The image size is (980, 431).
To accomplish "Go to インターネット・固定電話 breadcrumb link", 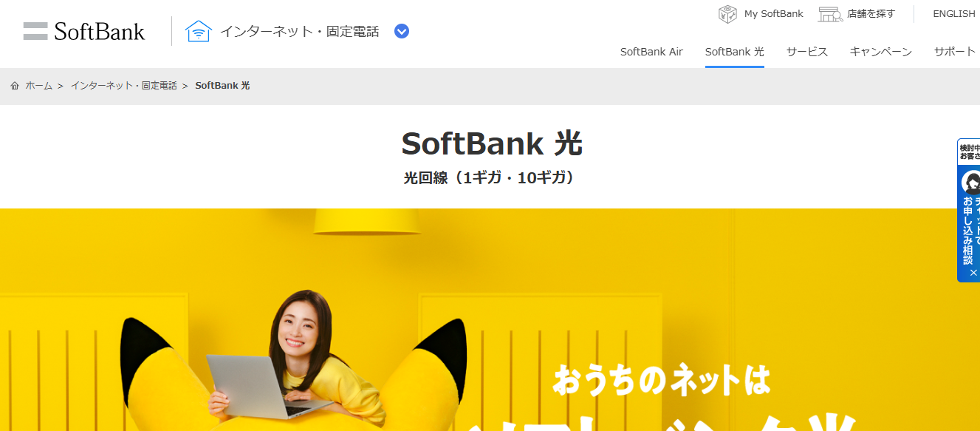I will 124,86.
